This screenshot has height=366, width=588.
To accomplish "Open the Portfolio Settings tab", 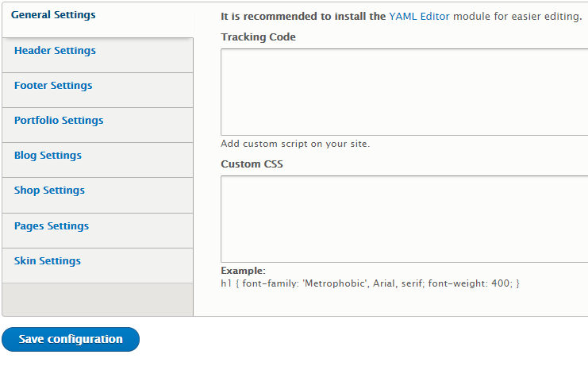I will click(x=59, y=121).
